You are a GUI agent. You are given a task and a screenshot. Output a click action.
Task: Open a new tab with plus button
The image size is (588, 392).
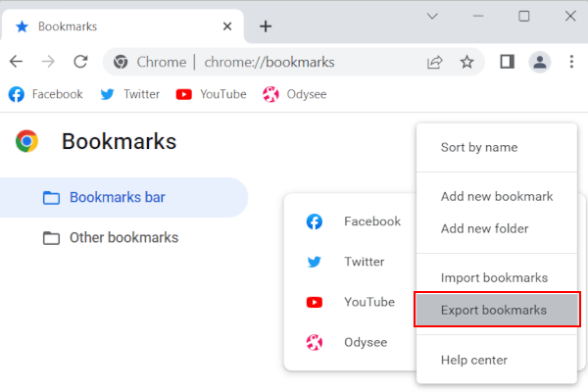[x=265, y=26]
